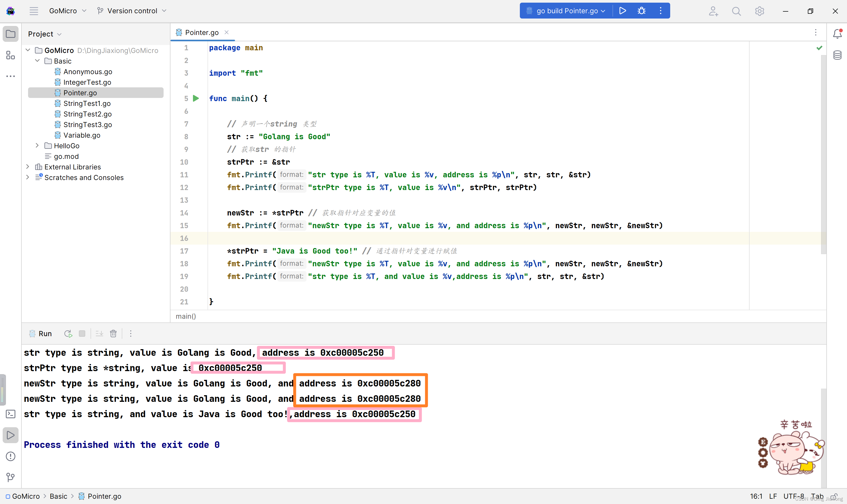This screenshot has height=504, width=847.
Task: Toggle the Run tool window sidebar button
Action: 11,435
